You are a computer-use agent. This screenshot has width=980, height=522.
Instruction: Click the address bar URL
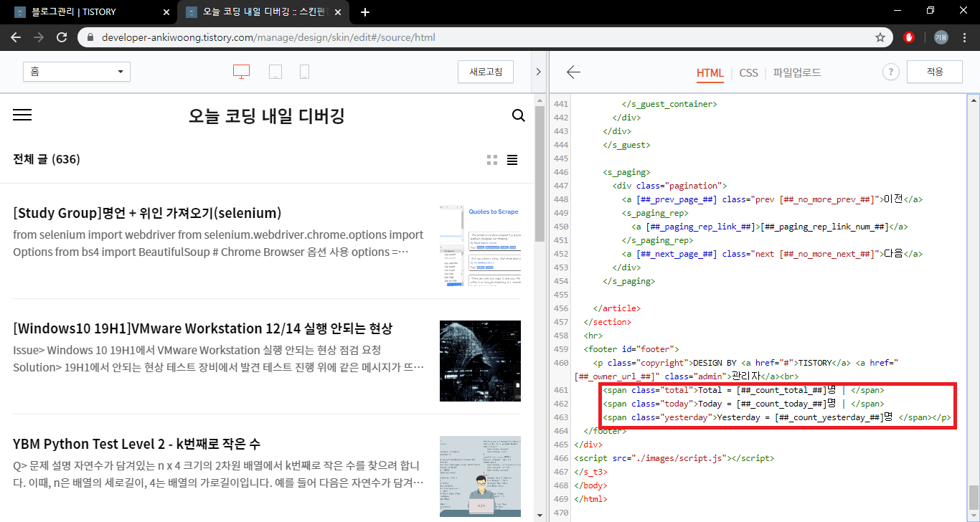268,37
